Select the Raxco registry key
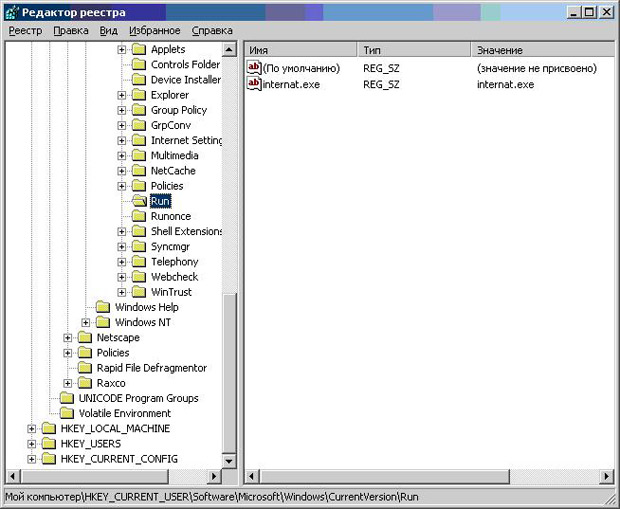The image size is (620, 509). coord(111,383)
